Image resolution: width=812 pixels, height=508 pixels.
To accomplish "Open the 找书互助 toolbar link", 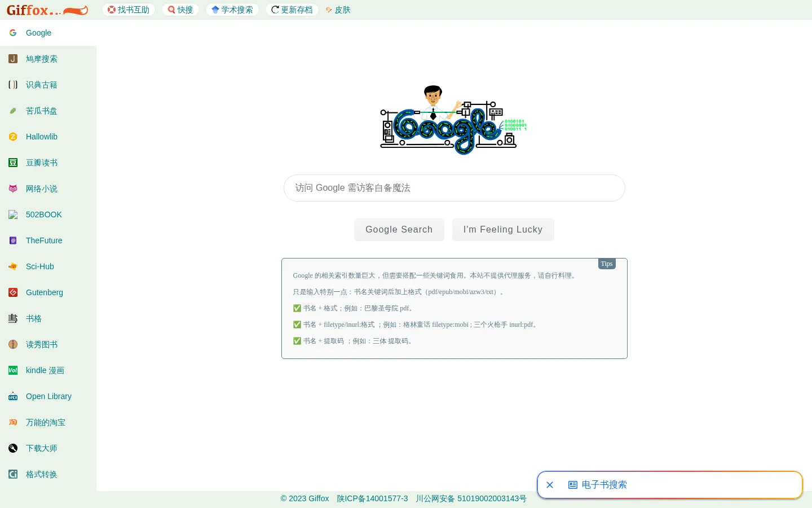I will [x=129, y=10].
